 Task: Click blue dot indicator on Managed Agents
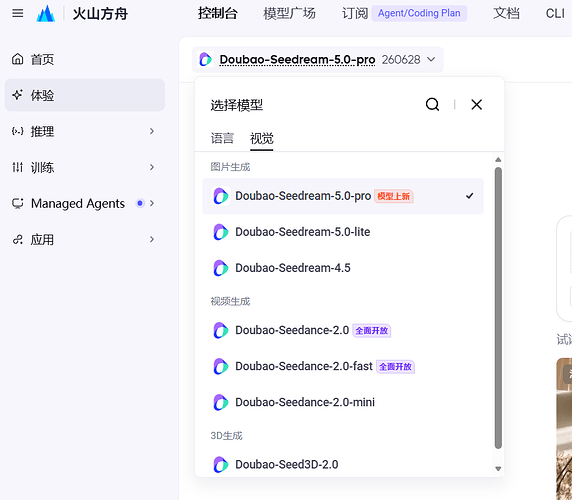[x=140, y=203]
